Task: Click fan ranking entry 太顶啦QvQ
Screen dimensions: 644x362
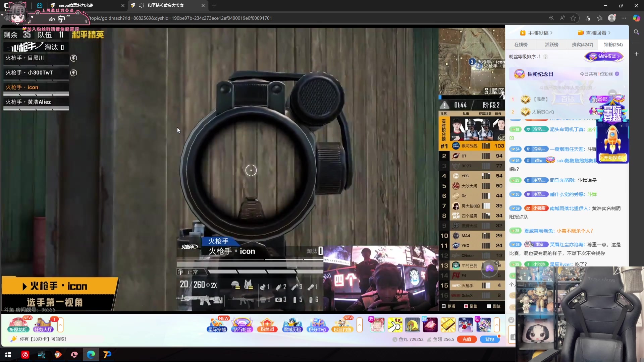Action: pos(543,112)
